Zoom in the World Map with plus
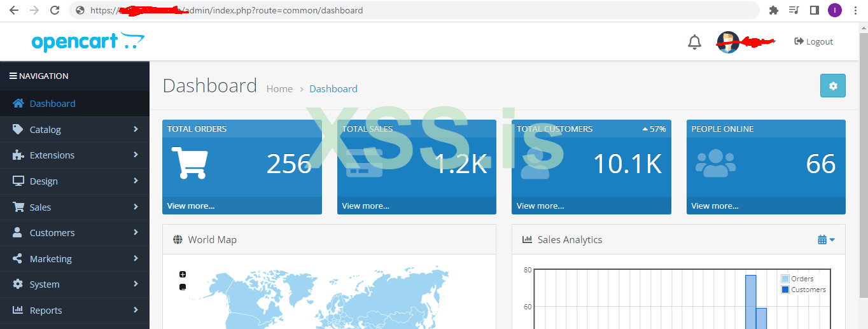The height and width of the screenshot is (329, 868). [x=183, y=274]
